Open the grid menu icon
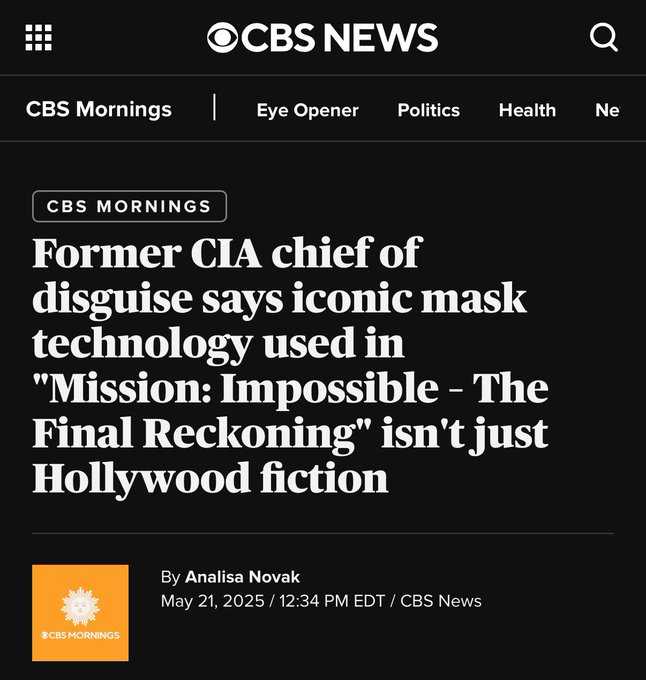Image resolution: width=646 pixels, height=680 pixels. (38, 38)
